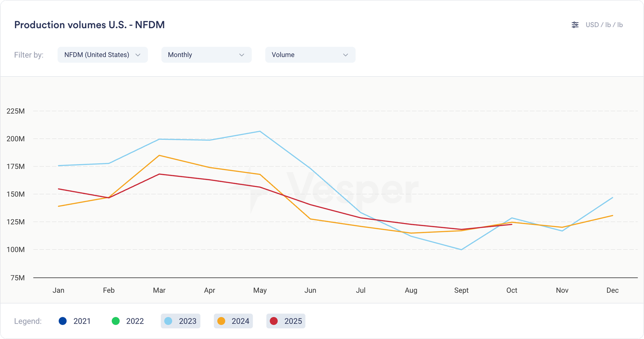Toggle off the 2025 legend item
Viewport: 644px width, 339px height.
(x=286, y=321)
